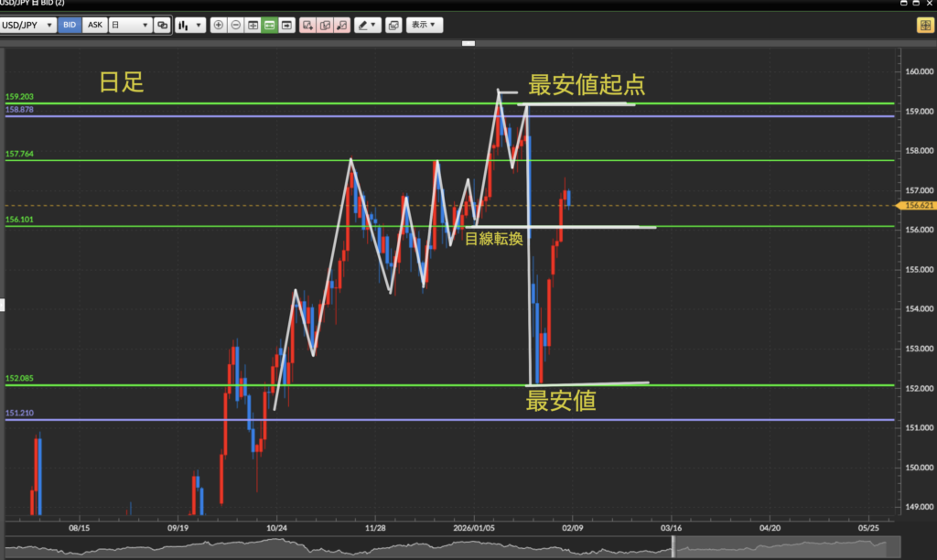Click the scroll-to-latest arrow icon
The image size is (937, 560).
(287, 26)
